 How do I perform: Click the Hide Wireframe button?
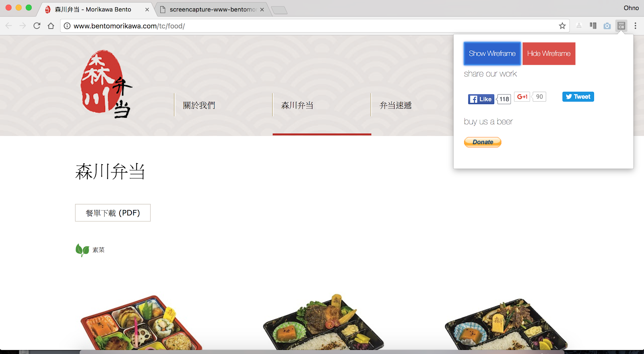[x=549, y=54]
